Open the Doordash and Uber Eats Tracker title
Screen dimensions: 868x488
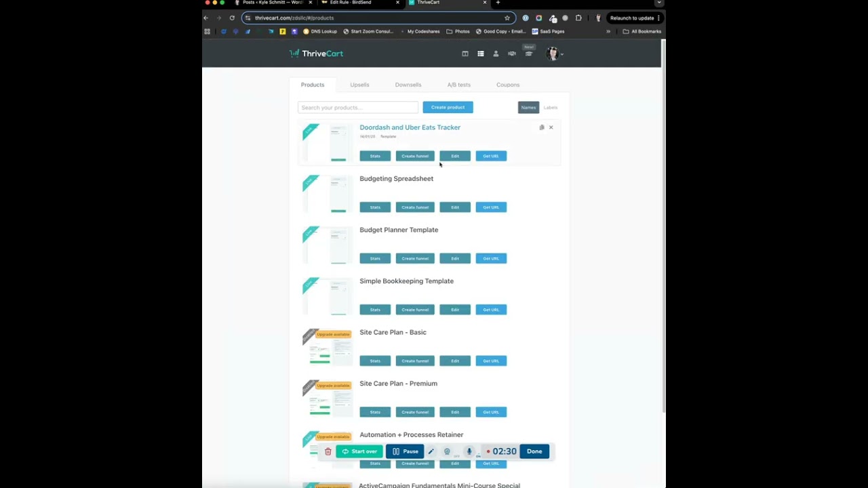tap(410, 127)
